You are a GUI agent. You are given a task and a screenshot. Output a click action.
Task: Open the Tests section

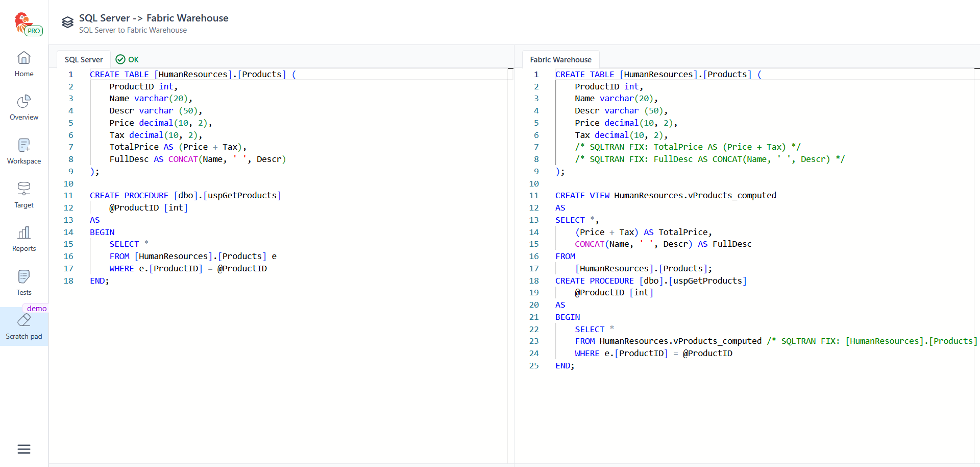pos(24,283)
